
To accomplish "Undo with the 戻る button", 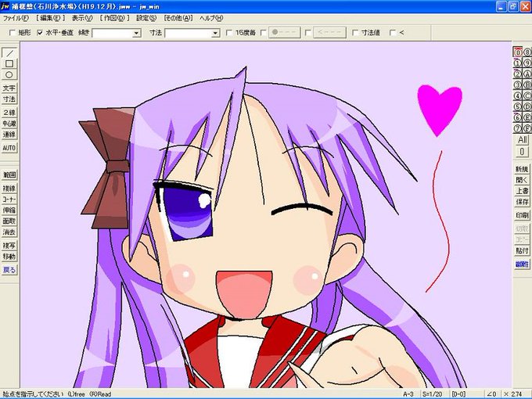I will [9, 270].
